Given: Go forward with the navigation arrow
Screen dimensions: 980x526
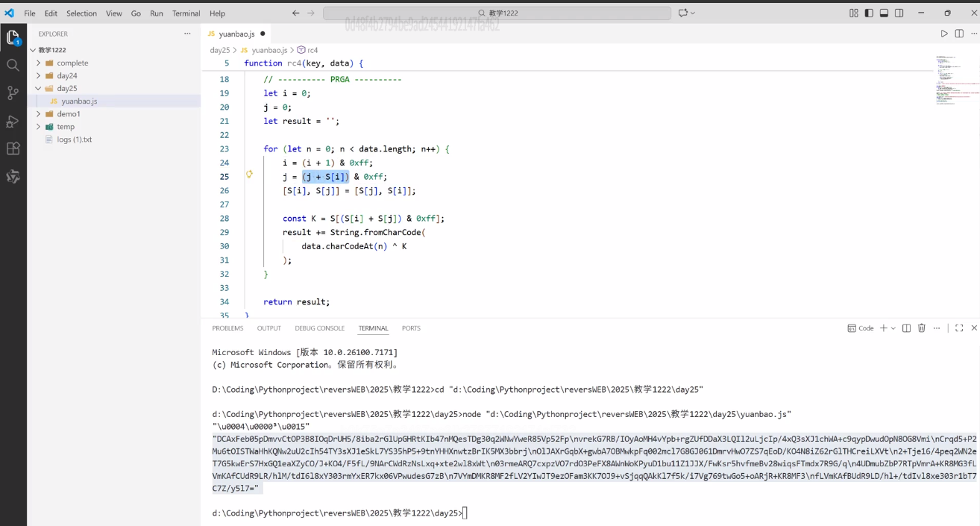Looking at the screenshot, I should [x=311, y=13].
